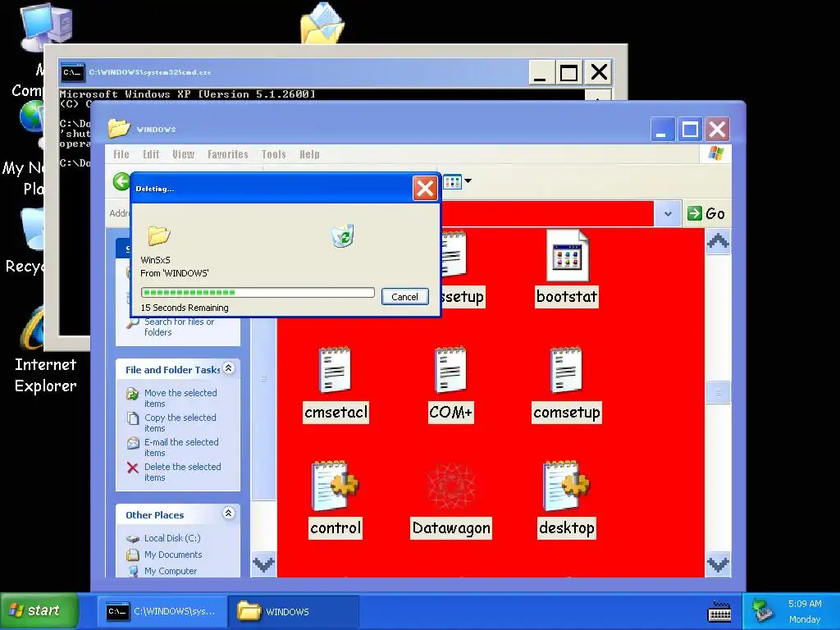Click the Windows flag logo in Explorer
This screenshot has width=840, height=630.
coord(715,153)
